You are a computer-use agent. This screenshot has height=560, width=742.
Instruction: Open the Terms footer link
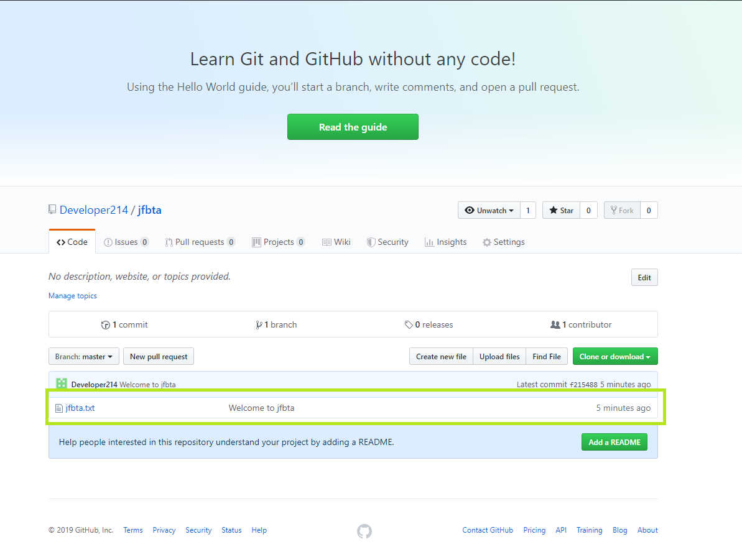(133, 530)
